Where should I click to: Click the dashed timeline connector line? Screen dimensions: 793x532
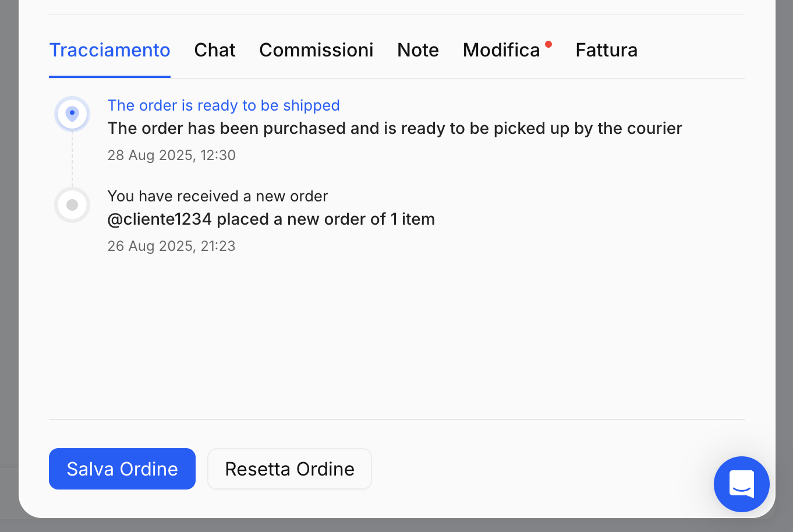[72, 159]
